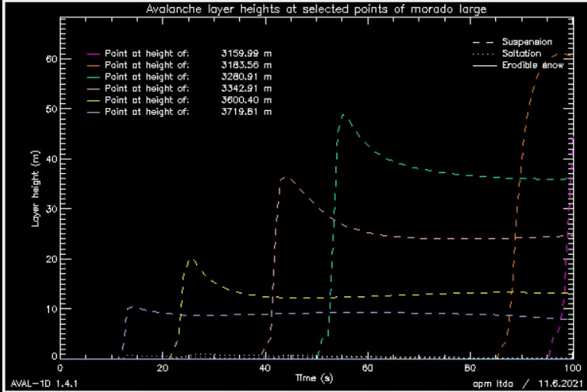This screenshot has height=392, width=587.
Task: Click the orange legend line for 3183.56 m
Action: pos(93,66)
